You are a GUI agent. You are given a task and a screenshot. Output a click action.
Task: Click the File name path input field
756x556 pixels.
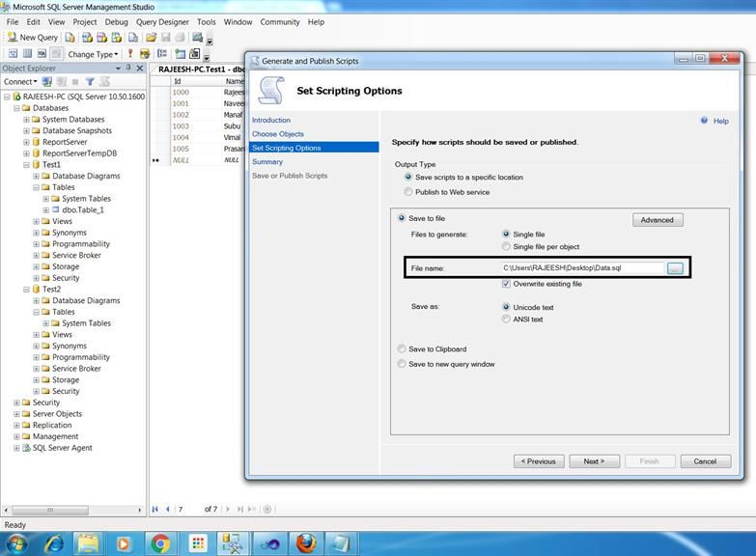pyautogui.click(x=583, y=268)
